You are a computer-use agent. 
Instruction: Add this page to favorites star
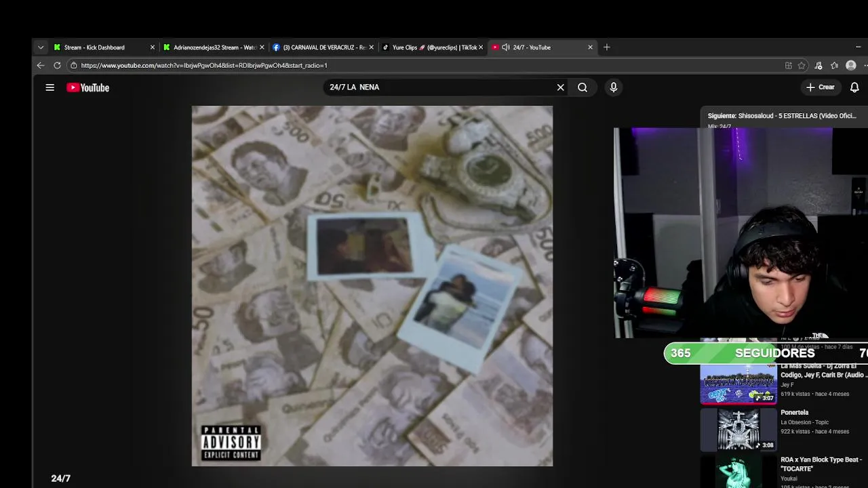[802, 66]
